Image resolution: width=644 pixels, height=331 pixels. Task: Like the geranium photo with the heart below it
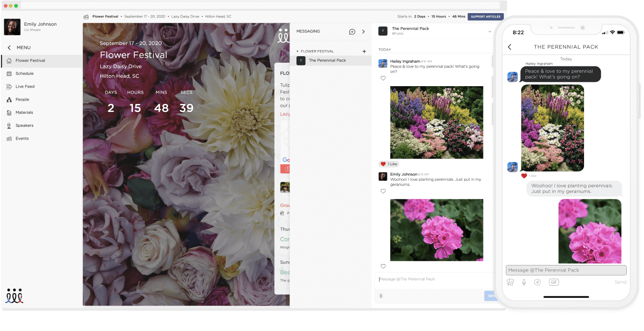coord(383,266)
